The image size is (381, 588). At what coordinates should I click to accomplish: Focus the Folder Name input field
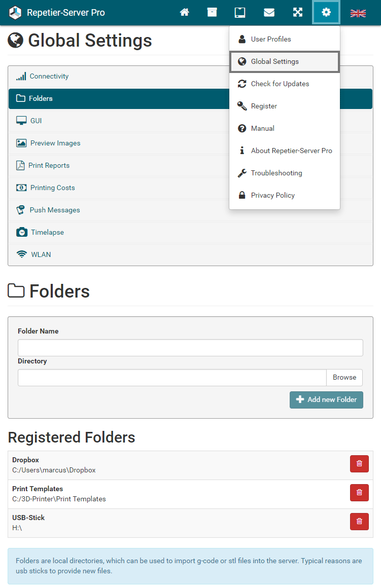click(x=190, y=348)
